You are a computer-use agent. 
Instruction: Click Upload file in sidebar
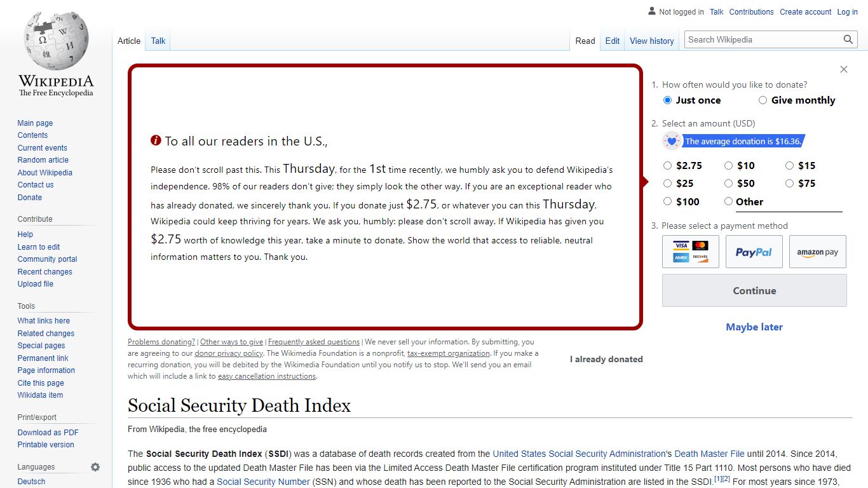click(x=36, y=284)
